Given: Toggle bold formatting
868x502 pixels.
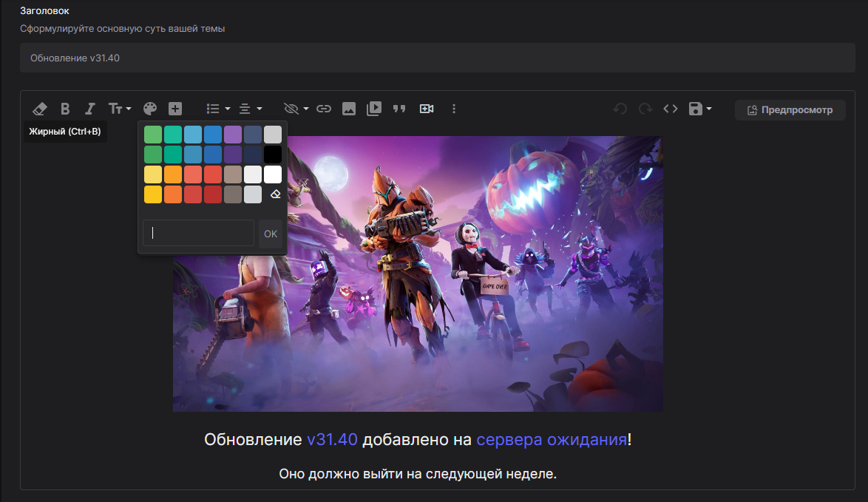Looking at the screenshot, I should click(65, 109).
